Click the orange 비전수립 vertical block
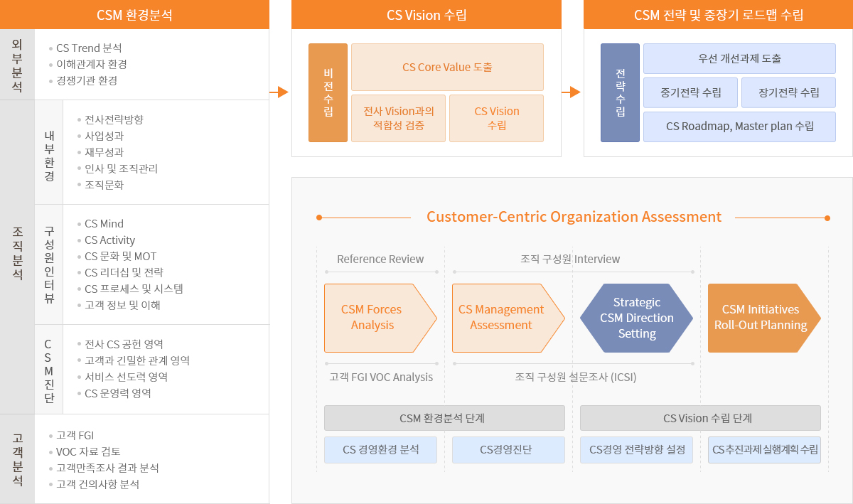This screenshot has width=853, height=504. tap(328, 92)
